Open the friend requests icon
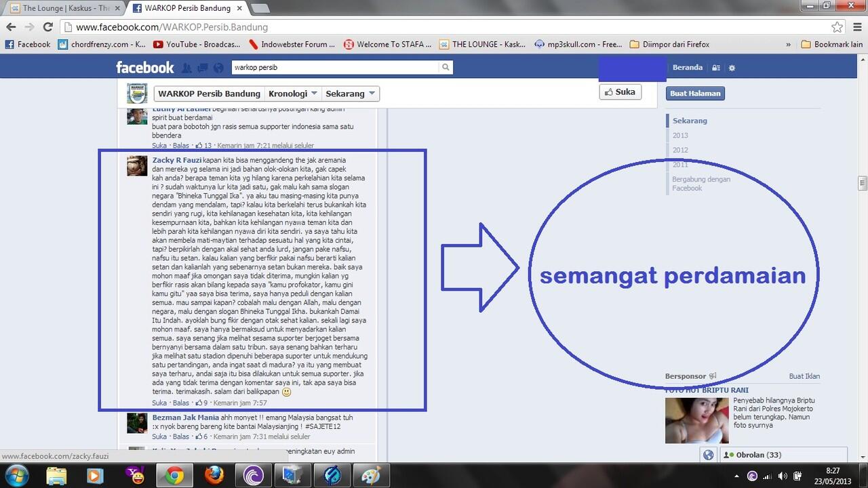Viewport: 868px width, 488px height. pos(186,68)
